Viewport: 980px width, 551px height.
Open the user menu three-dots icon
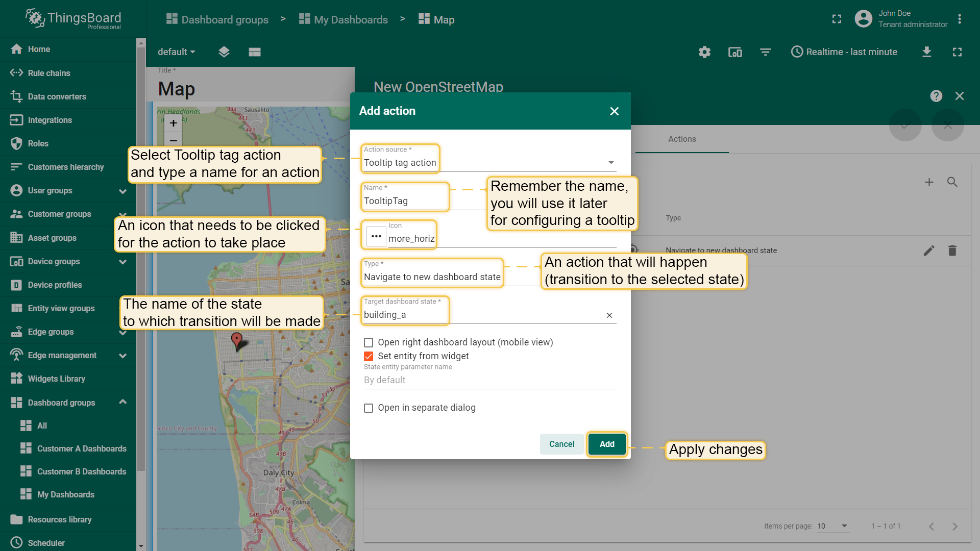960,19
